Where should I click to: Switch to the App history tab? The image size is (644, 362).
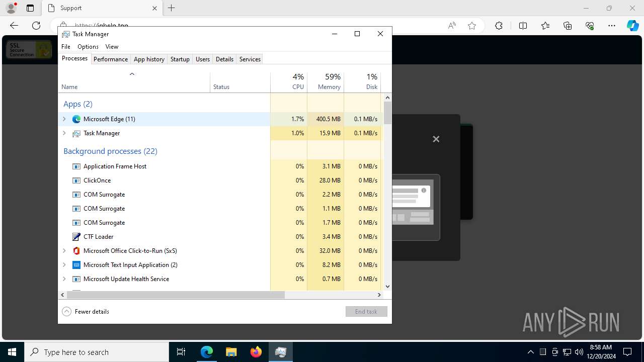click(x=149, y=59)
